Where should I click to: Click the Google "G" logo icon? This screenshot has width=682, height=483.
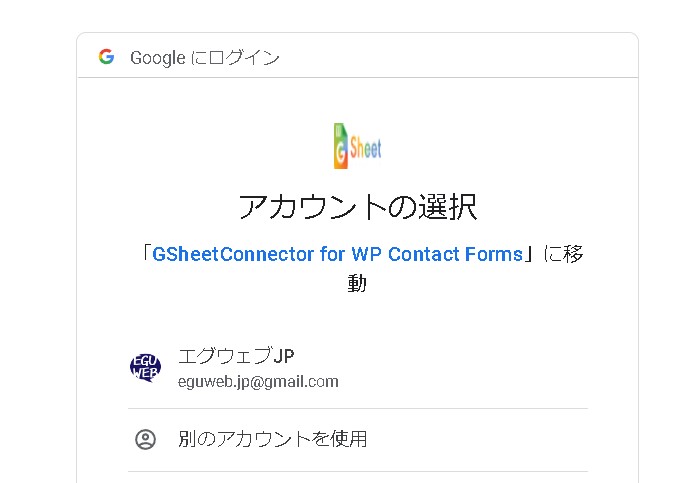(106, 57)
